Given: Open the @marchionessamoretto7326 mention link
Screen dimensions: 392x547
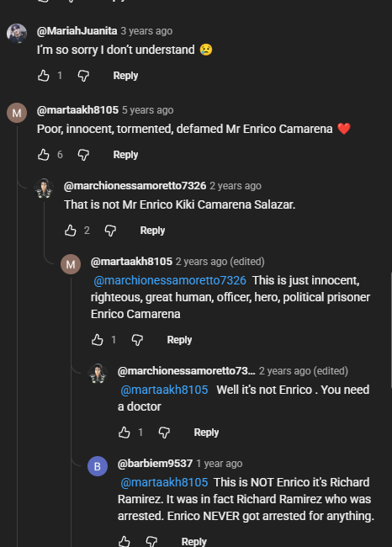Looking at the screenshot, I should [x=170, y=280].
